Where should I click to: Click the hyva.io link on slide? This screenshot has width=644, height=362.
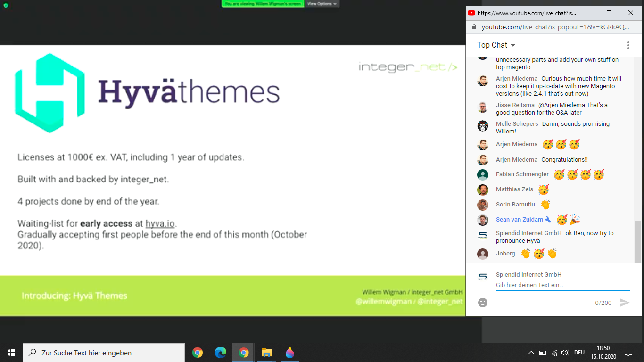click(160, 223)
